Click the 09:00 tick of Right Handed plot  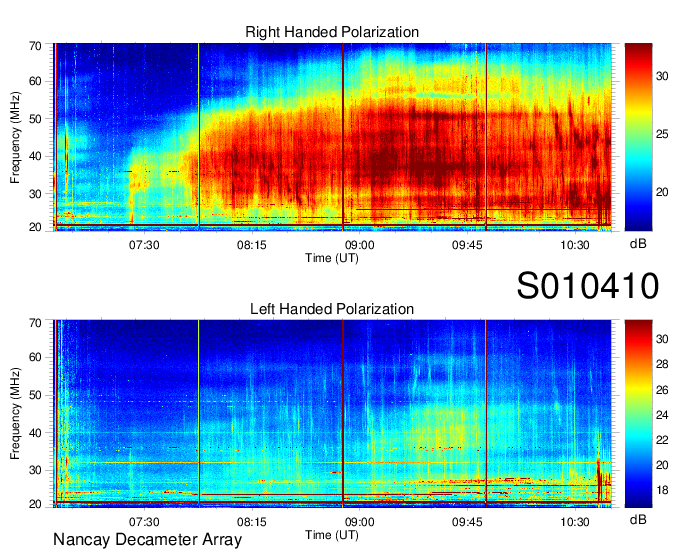coord(360,245)
